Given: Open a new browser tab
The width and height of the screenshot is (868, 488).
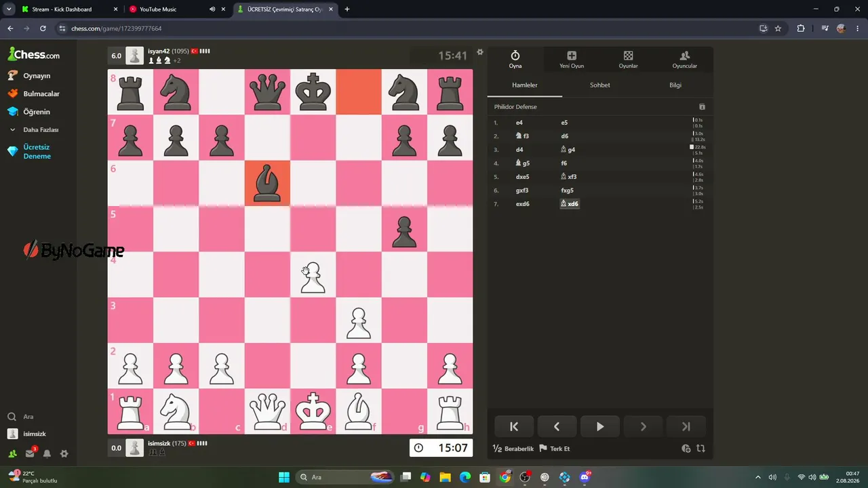Looking at the screenshot, I should [347, 9].
